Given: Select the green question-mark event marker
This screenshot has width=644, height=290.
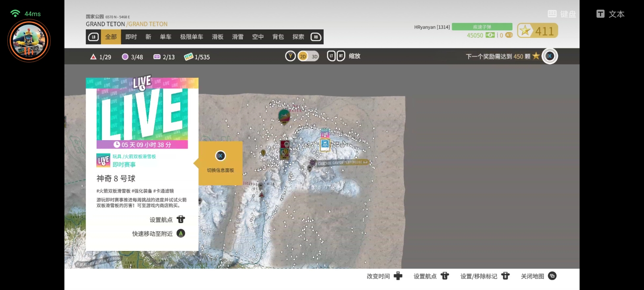Looking at the screenshot, I should click(285, 153).
